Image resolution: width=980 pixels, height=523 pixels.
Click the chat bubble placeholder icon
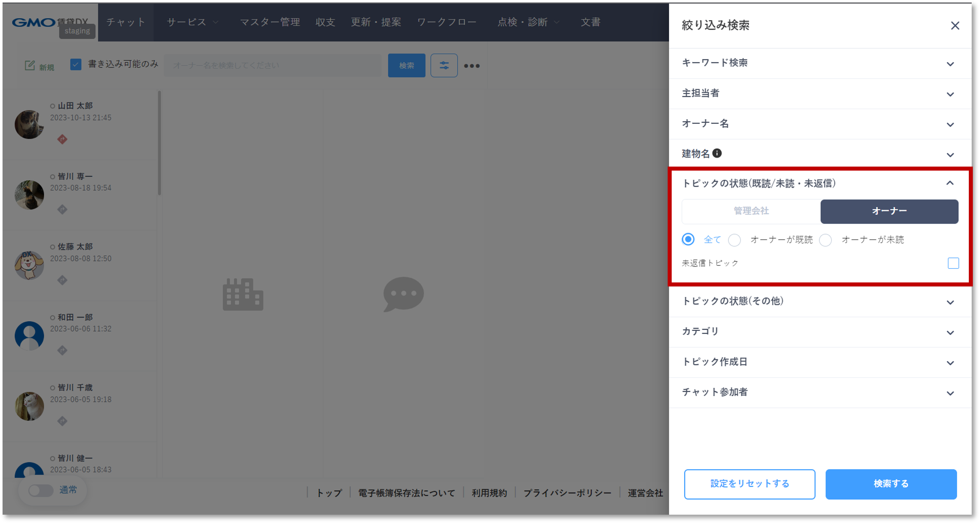[403, 294]
